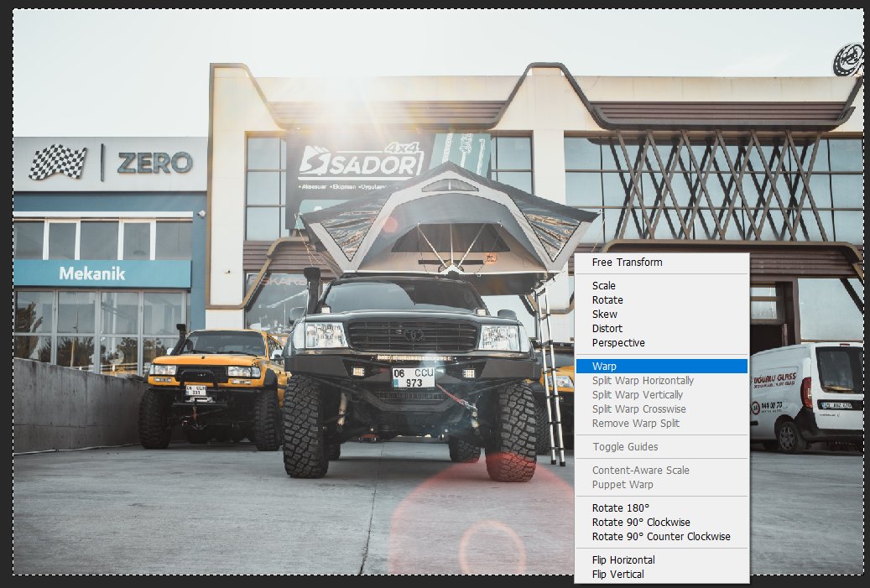
Task: Select Puppet Warp entry
Action: 662,485
